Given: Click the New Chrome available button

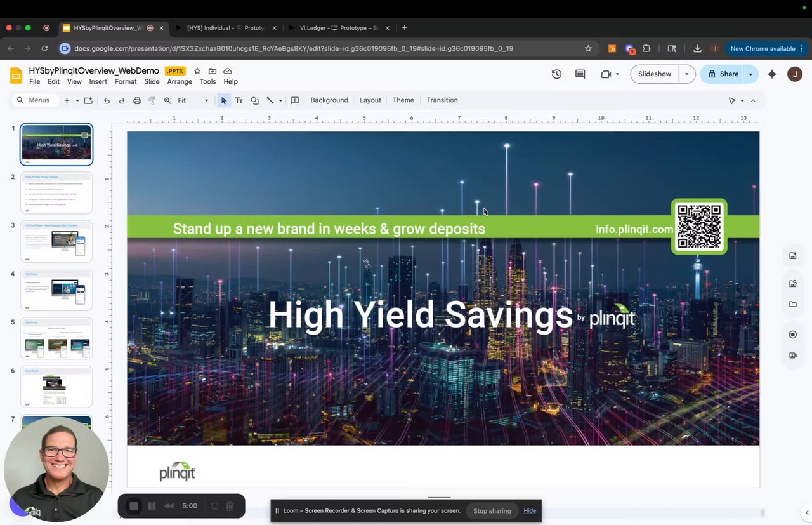Looking at the screenshot, I should tap(767, 48).
